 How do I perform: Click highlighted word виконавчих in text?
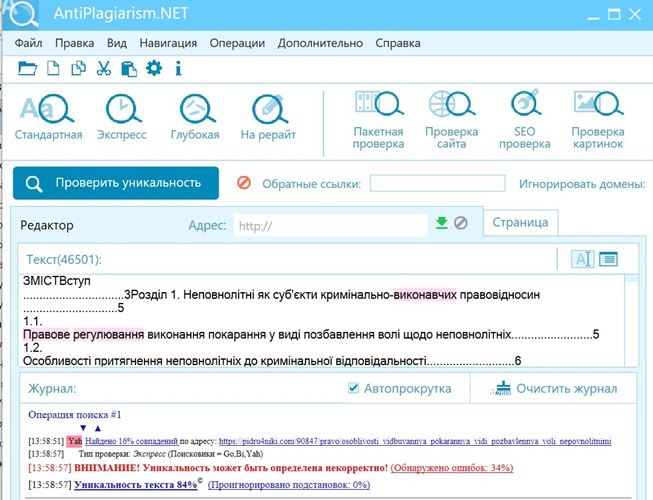425,295
